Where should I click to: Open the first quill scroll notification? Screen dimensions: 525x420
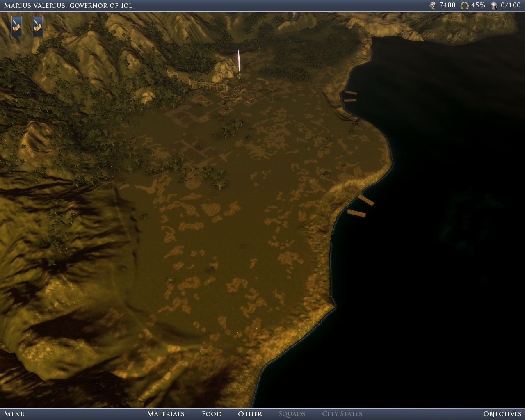(16, 26)
